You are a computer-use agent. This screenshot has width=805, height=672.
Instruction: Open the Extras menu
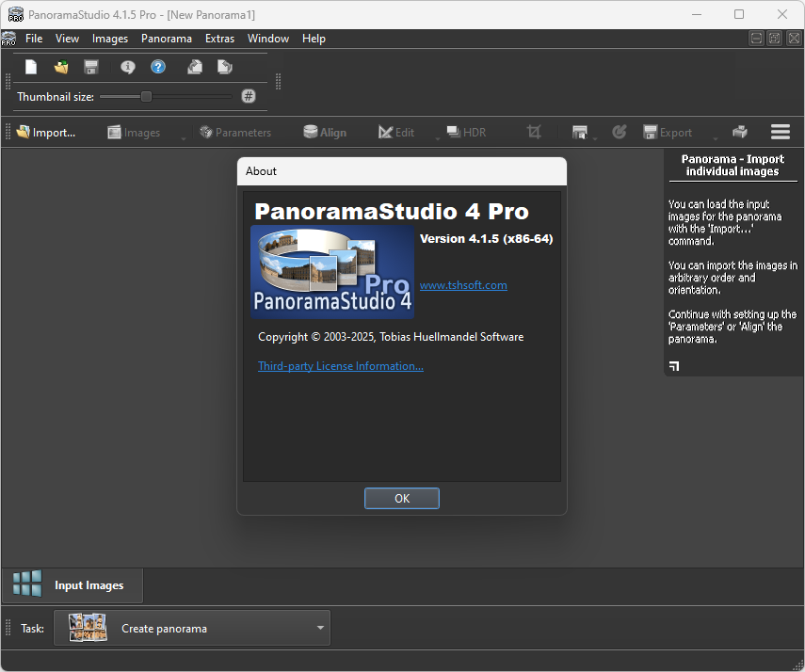219,39
